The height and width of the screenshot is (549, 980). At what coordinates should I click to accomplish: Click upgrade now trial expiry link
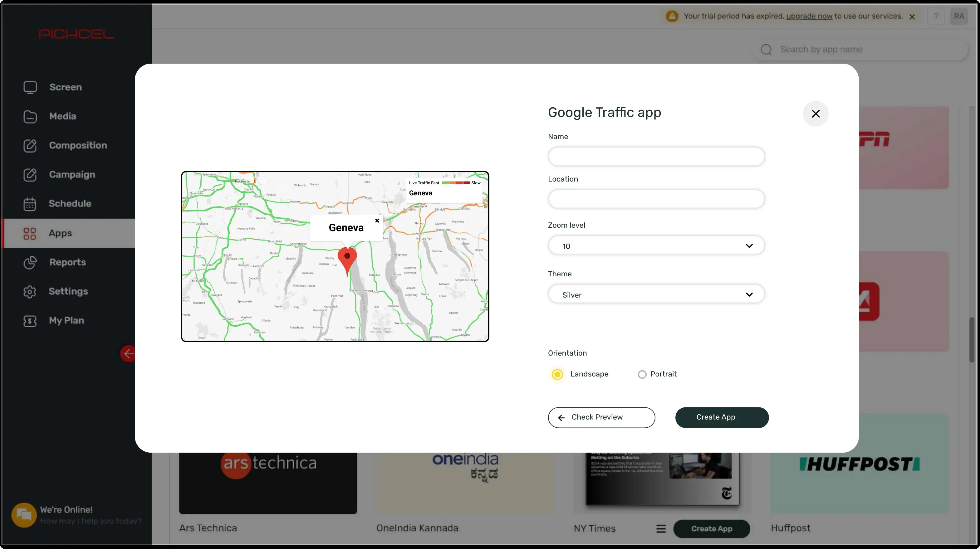tap(809, 16)
